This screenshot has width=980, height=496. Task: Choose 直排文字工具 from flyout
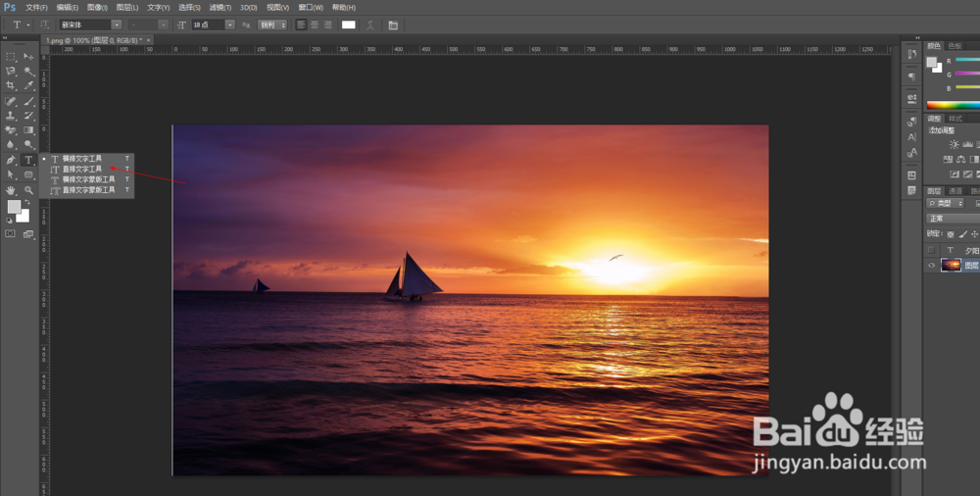click(x=87, y=169)
